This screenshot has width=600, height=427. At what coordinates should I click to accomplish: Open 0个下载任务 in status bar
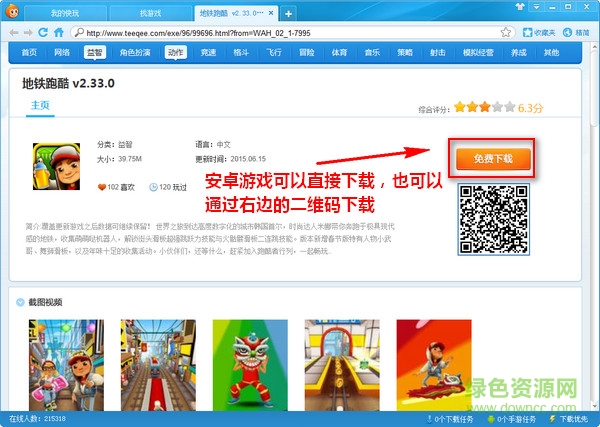pyautogui.click(x=450, y=419)
